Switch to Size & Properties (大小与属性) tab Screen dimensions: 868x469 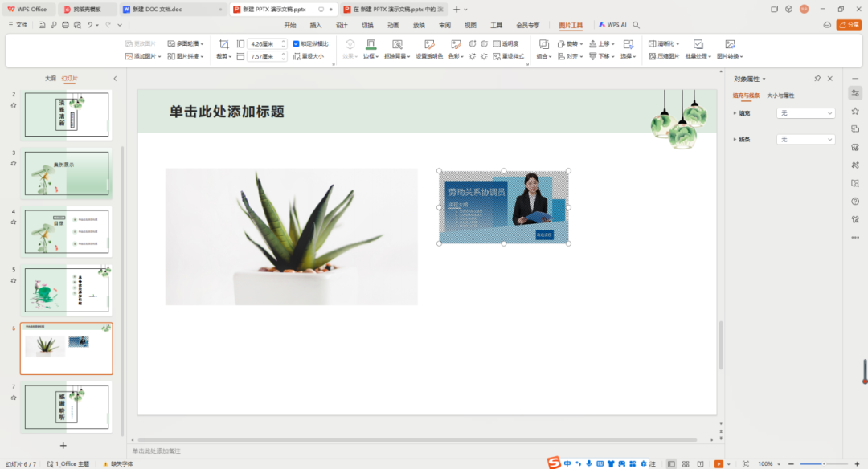click(780, 96)
